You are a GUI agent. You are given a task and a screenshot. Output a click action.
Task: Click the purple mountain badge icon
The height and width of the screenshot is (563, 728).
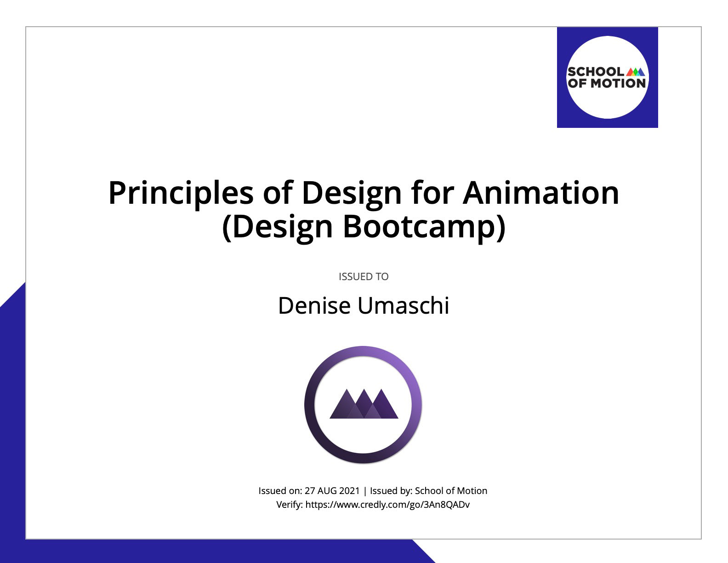363,405
